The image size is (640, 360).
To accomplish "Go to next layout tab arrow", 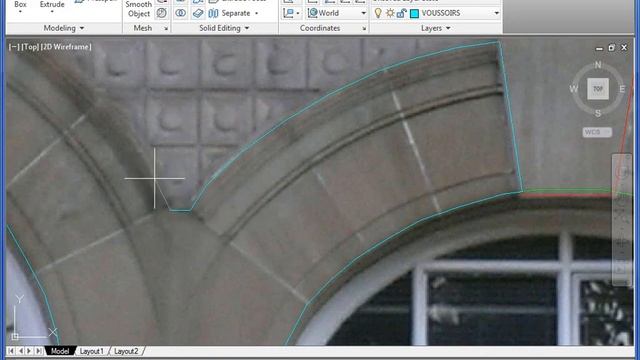I will pos(29,351).
